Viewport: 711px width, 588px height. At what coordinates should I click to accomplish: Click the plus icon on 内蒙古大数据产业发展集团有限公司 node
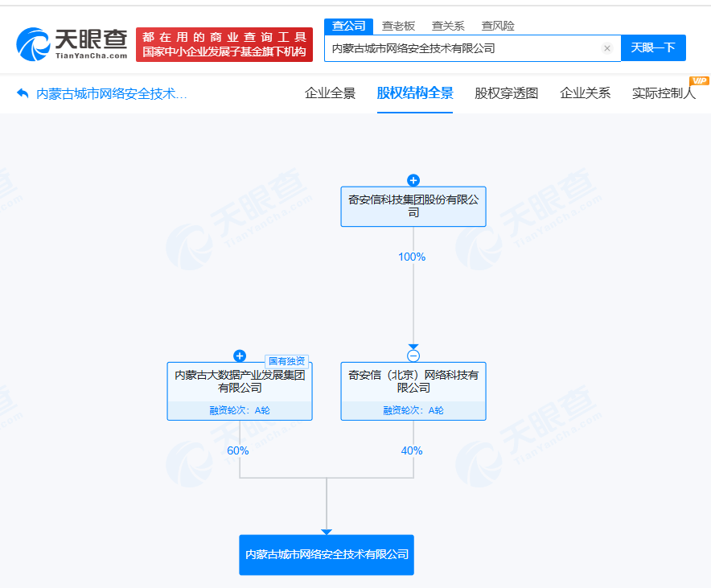pos(239,355)
